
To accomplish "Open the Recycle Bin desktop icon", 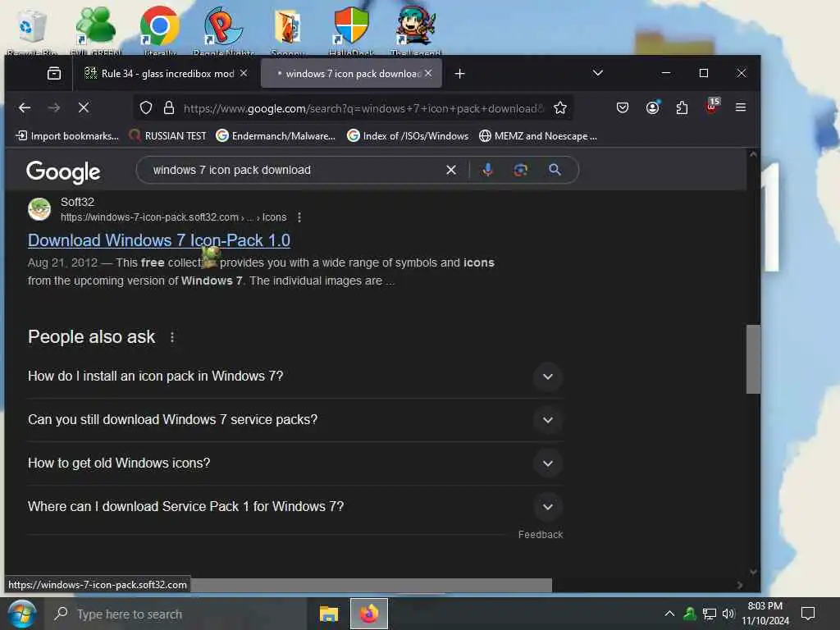I will click(x=31, y=31).
